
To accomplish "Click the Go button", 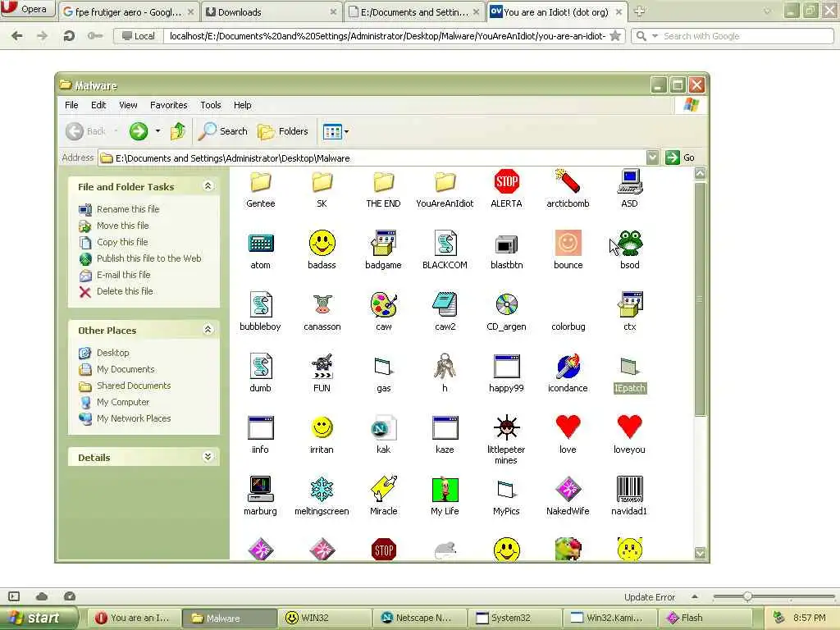I will coord(680,157).
